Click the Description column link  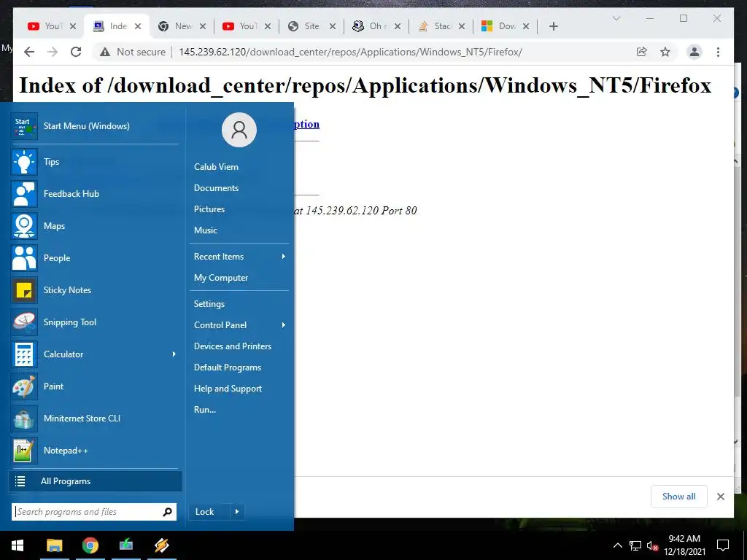(x=307, y=124)
